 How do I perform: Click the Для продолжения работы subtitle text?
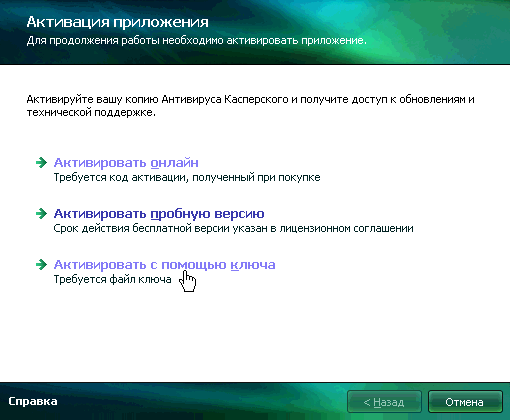point(196,41)
